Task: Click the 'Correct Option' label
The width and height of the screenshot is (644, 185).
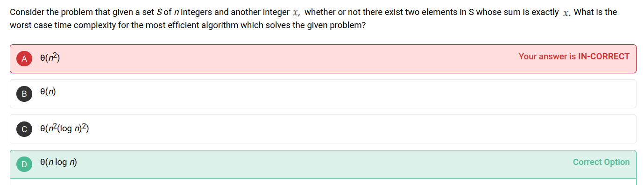Action: click(x=601, y=162)
